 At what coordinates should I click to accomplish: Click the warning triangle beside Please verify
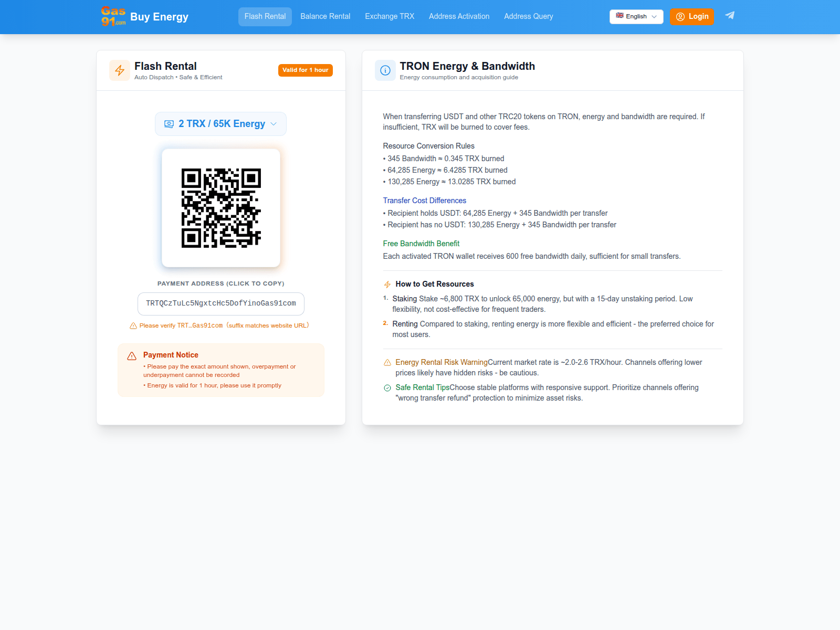pyautogui.click(x=133, y=325)
